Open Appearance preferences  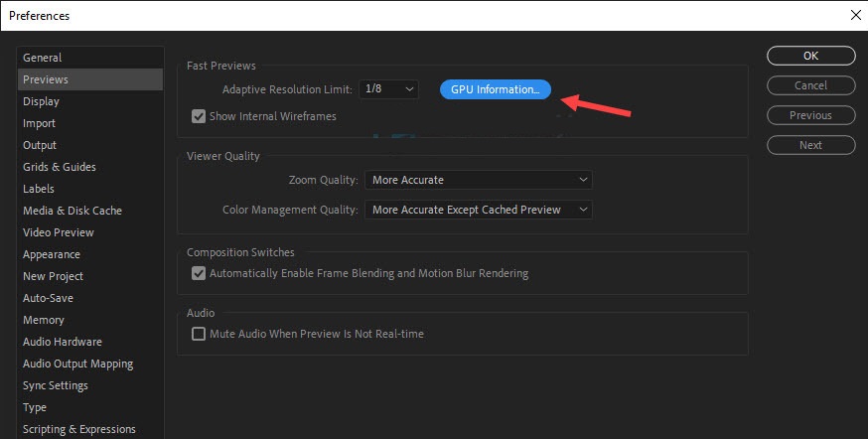pos(90,254)
